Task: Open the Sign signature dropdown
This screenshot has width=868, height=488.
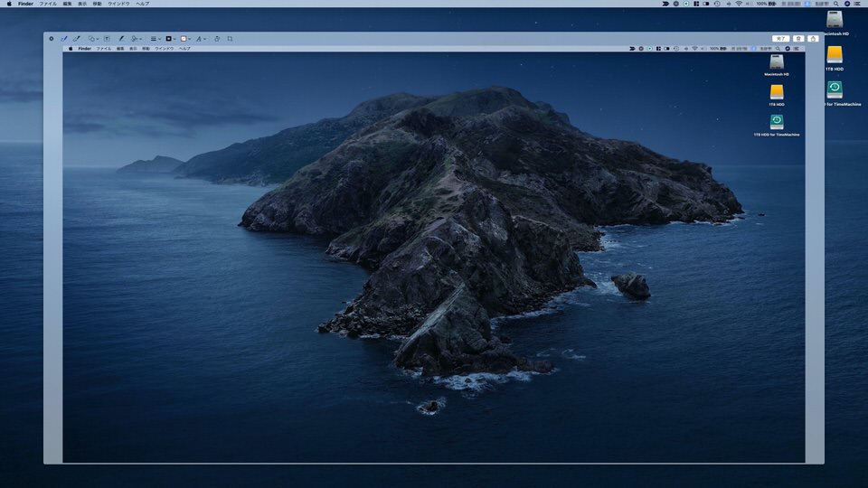Action: (x=137, y=39)
